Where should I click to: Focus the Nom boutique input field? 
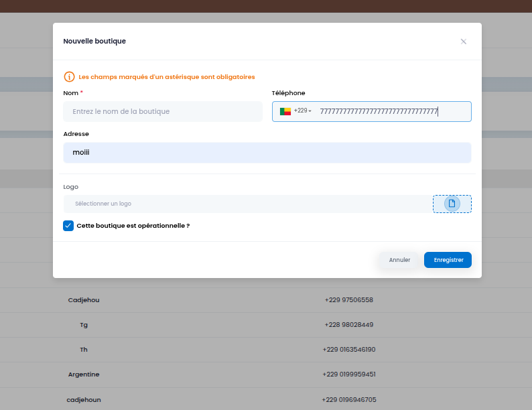point(163,112)
